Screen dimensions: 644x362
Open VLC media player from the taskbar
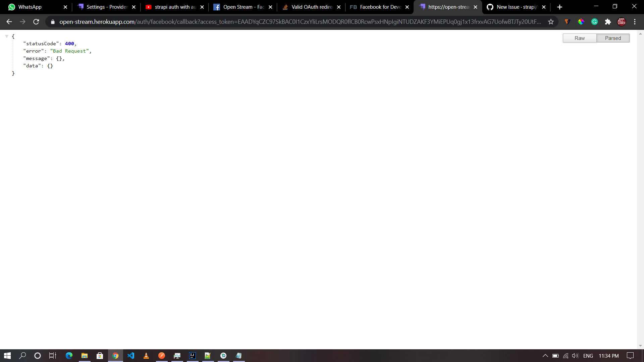click(x=146, y=356)
